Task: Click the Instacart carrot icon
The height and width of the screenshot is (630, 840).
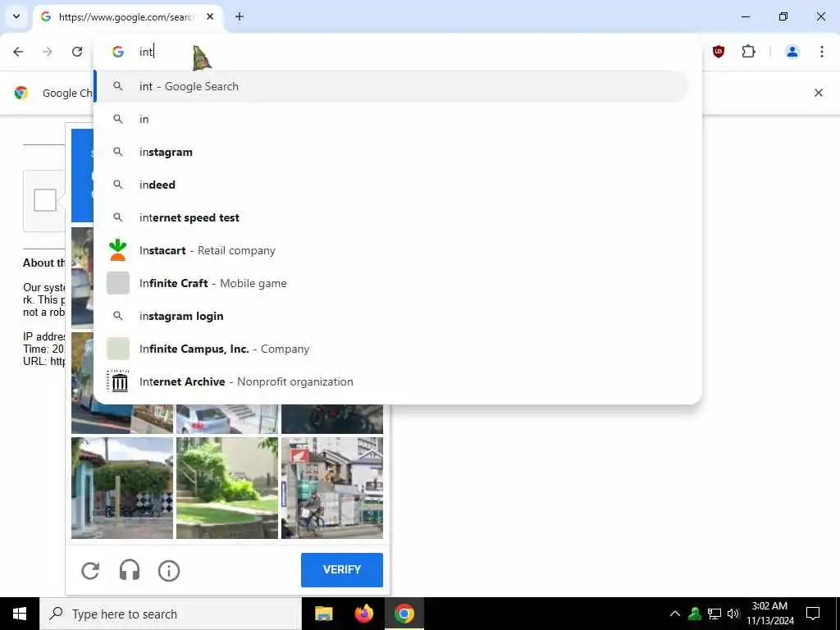Action: pos(118,250)
